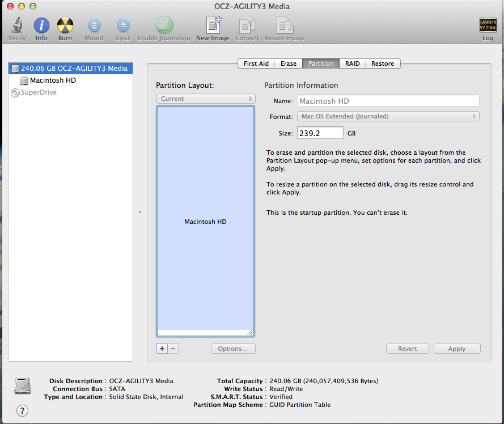Viewport: 504px width, 424px height.
Task: Select the Macintosh HD volume in sidebar
Action: click(70, 80)
